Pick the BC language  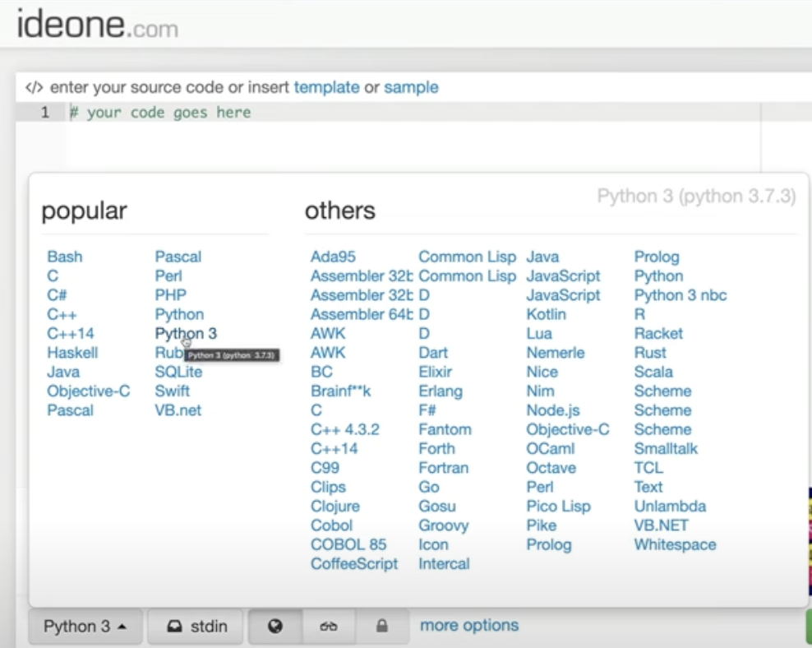(x=321, y=372)
